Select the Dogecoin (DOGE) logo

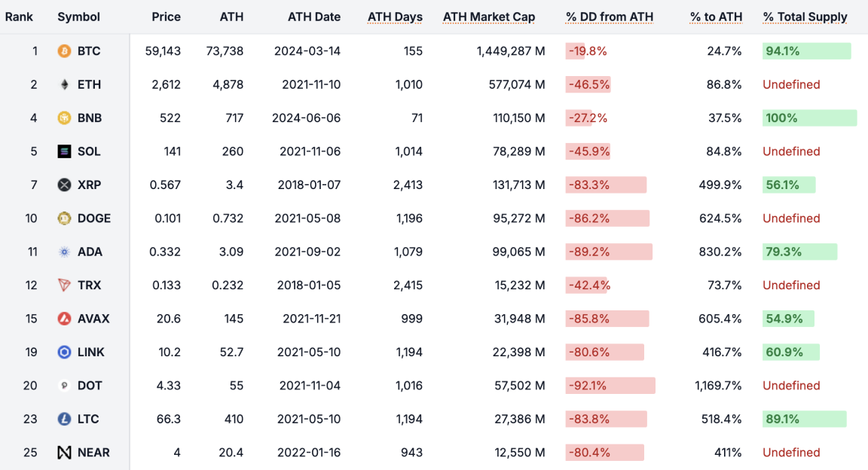(x=63, y=218)
